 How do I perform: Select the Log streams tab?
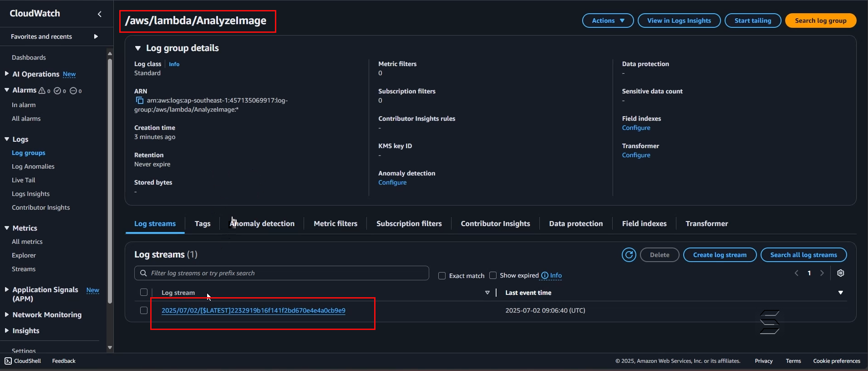click(155, 223)
